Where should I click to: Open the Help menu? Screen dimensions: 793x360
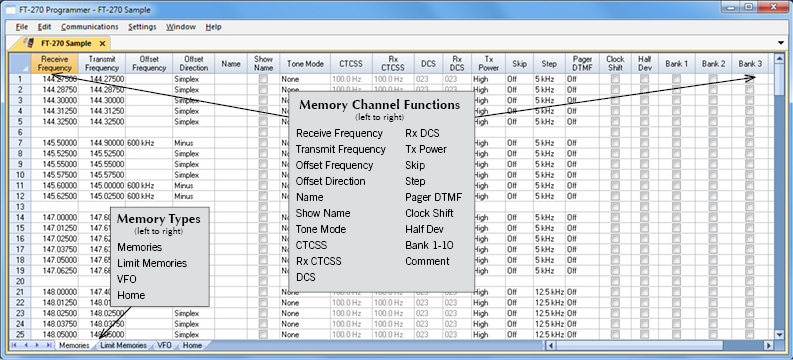[x=213, y=27]
